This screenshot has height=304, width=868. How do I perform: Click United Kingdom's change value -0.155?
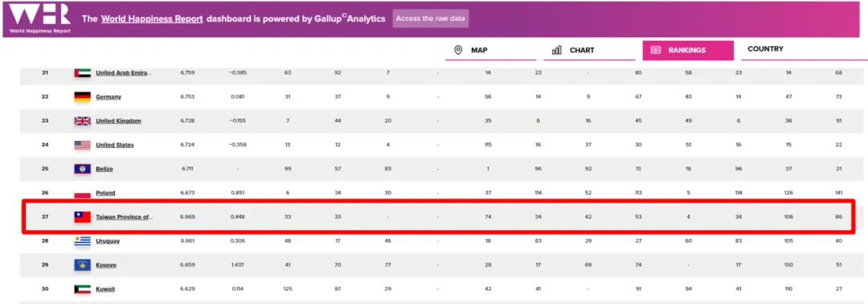point(237,121)
